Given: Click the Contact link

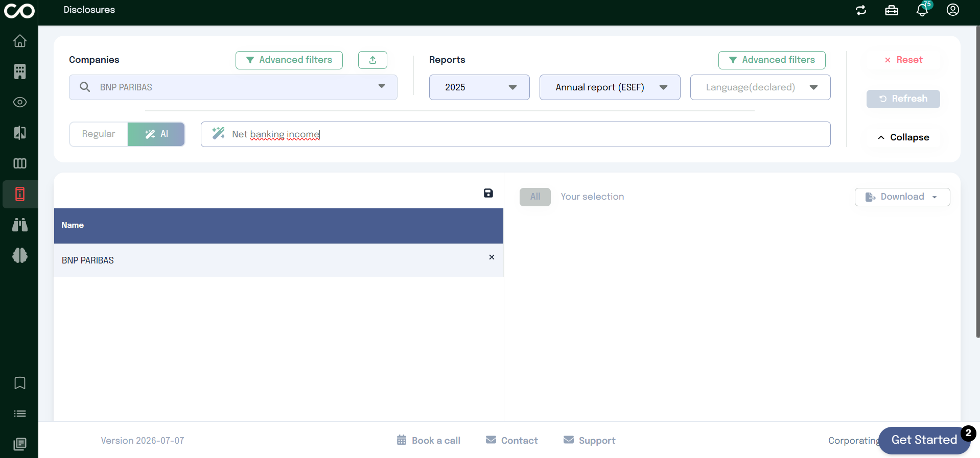Looking at the screenshot, I should (512, 440).
